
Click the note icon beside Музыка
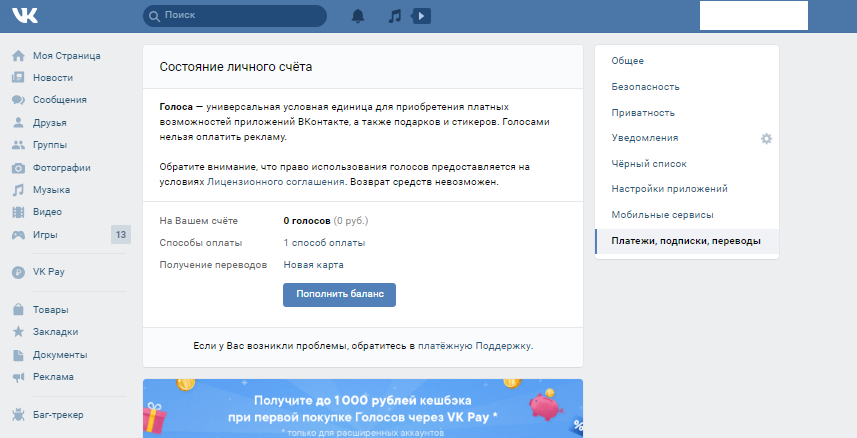[x=18, y=190]
